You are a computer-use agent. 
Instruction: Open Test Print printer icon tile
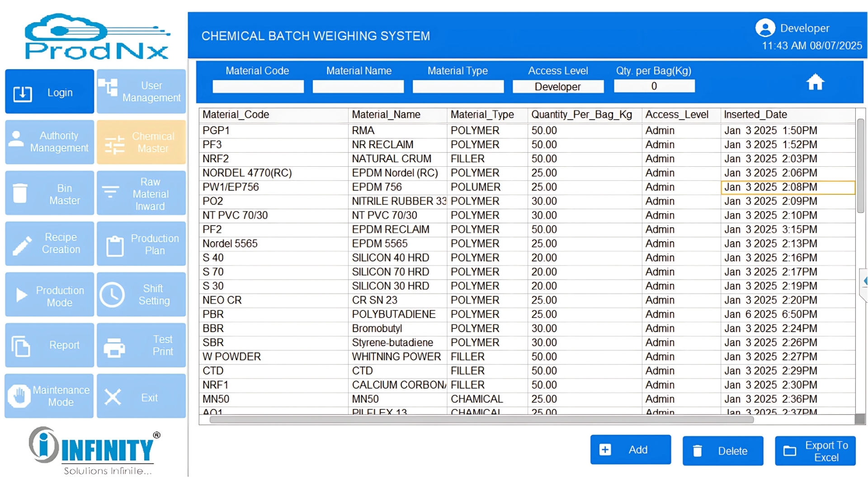tap(141, 345)
